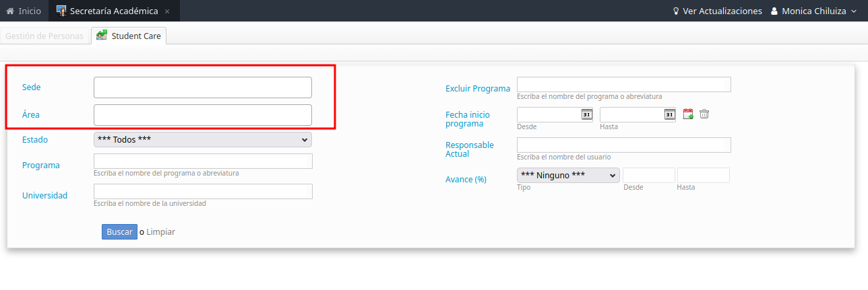Image resolution: width=868 pixels, height=290 pixels.
Task: Click the Secretaría Académica tab icon
Action: click(61, 11)
